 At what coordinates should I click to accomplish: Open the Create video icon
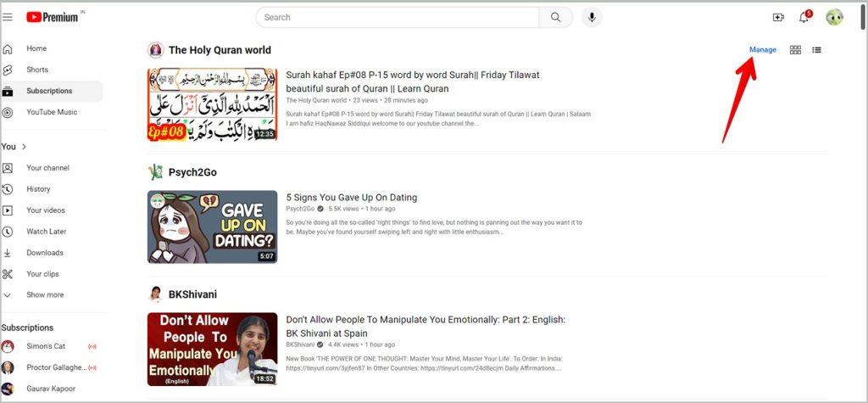(778, 18)
